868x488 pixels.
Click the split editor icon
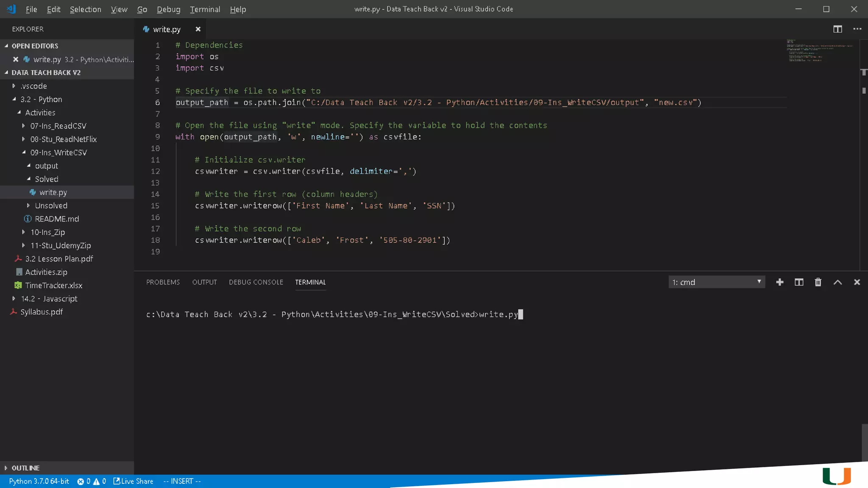[x=837, y=29]
